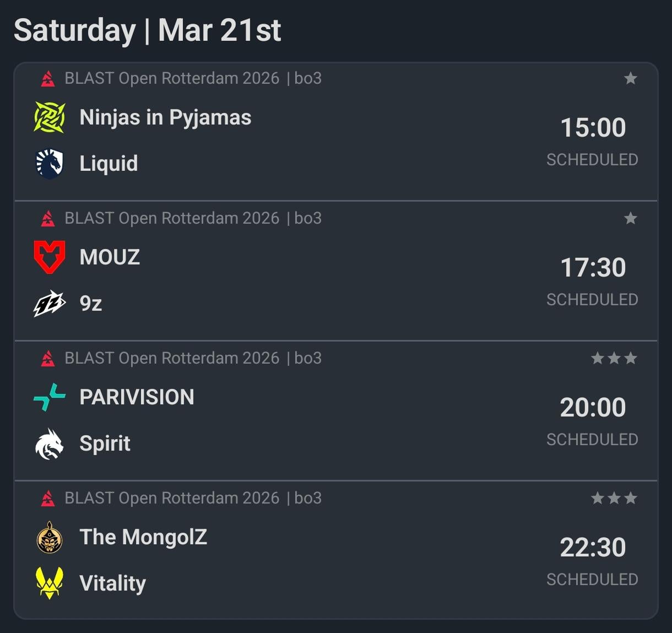The width and height of the screenshot is (672, 633).
Task: Open Ninjas in Pyjamas team name link
Action: 165,117
